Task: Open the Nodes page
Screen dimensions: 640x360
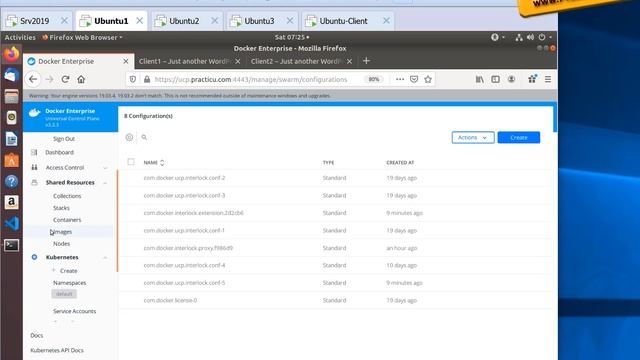Action: 61,243
